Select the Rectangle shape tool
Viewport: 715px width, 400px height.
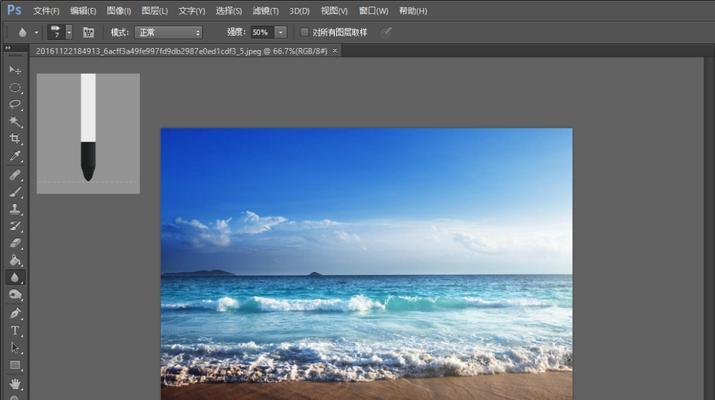coord(15,365)
